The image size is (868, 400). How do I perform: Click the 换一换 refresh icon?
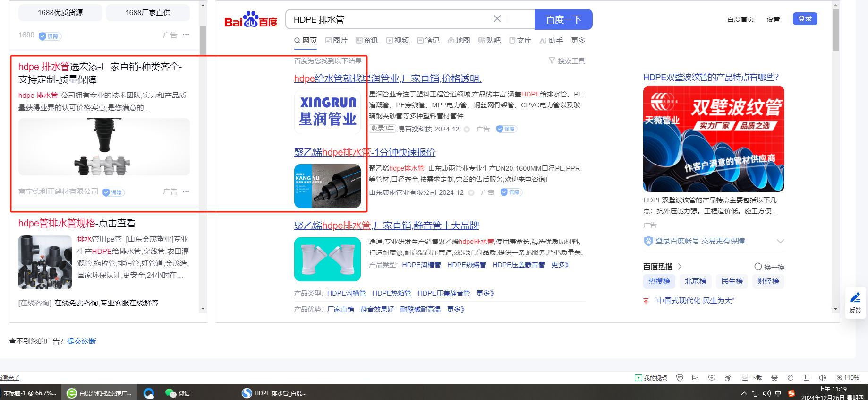coord(758,267)
